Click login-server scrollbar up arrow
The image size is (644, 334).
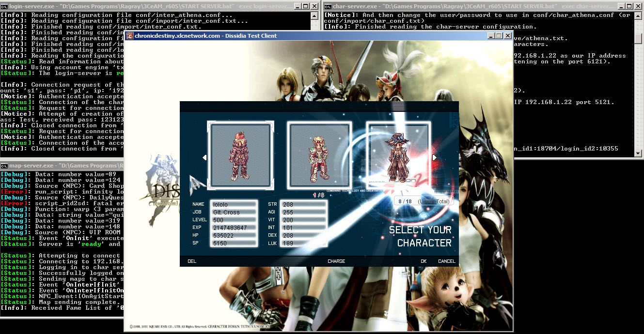tap(315, 16)
